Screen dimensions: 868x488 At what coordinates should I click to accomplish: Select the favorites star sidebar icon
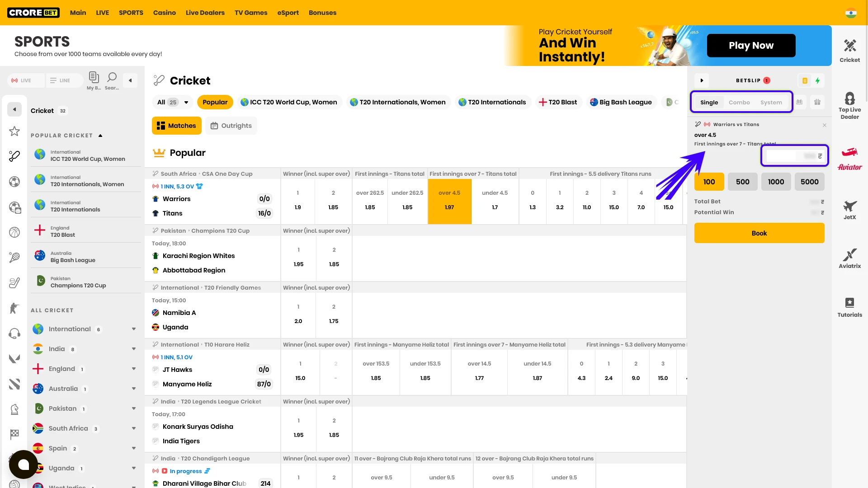coord(14,131)
